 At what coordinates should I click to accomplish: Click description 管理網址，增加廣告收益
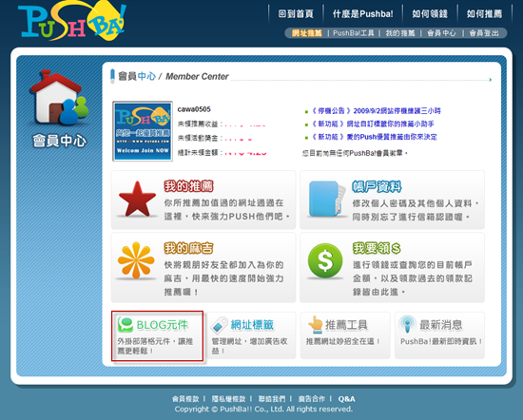(249, 346)
